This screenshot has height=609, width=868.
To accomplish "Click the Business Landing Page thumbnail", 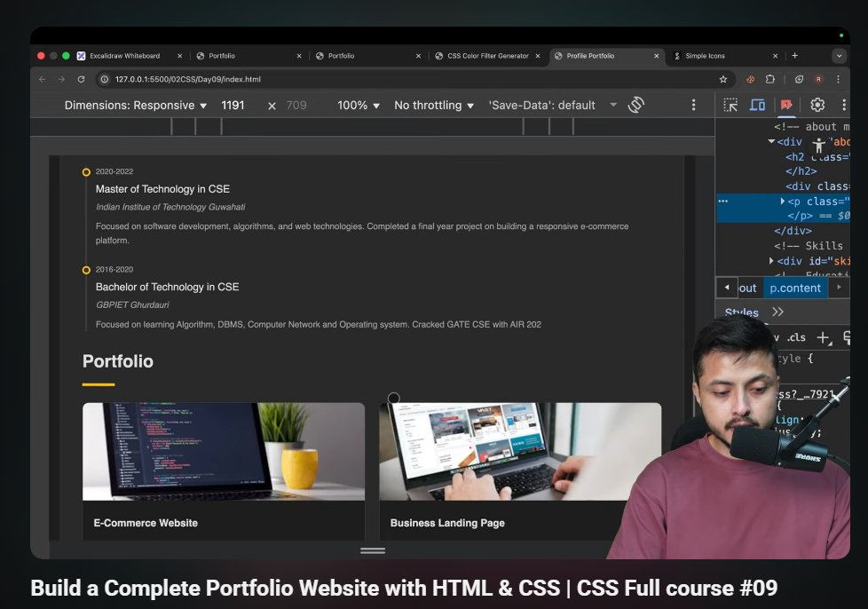I will (x=520, y=452).
